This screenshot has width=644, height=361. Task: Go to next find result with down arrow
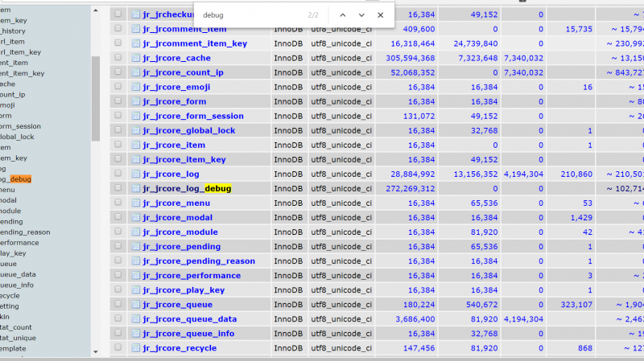[361, 15]
